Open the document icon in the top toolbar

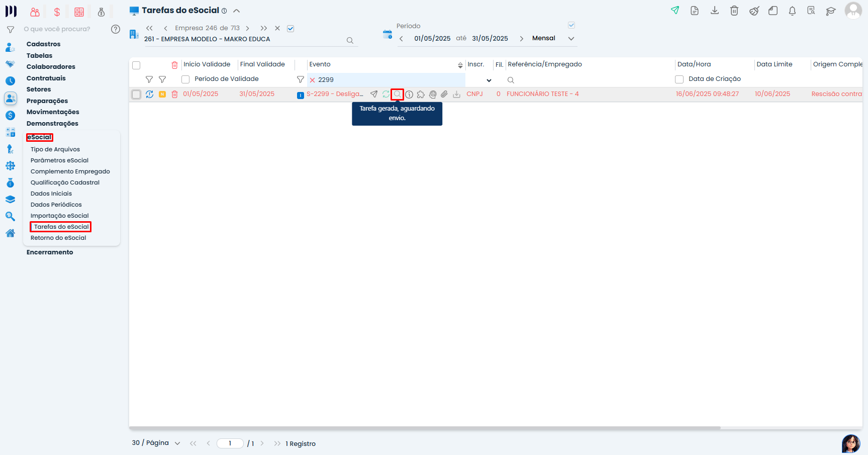coord(695,11)
